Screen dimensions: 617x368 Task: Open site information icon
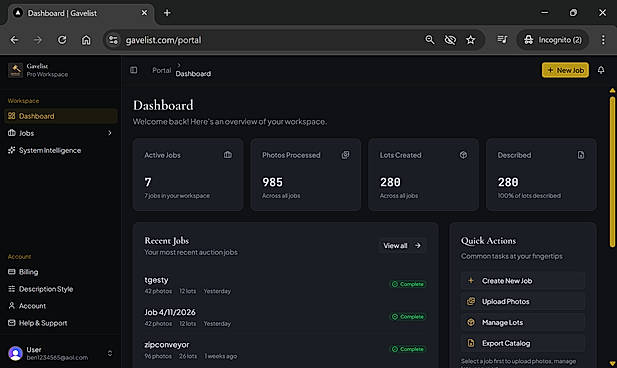(113, 40)
